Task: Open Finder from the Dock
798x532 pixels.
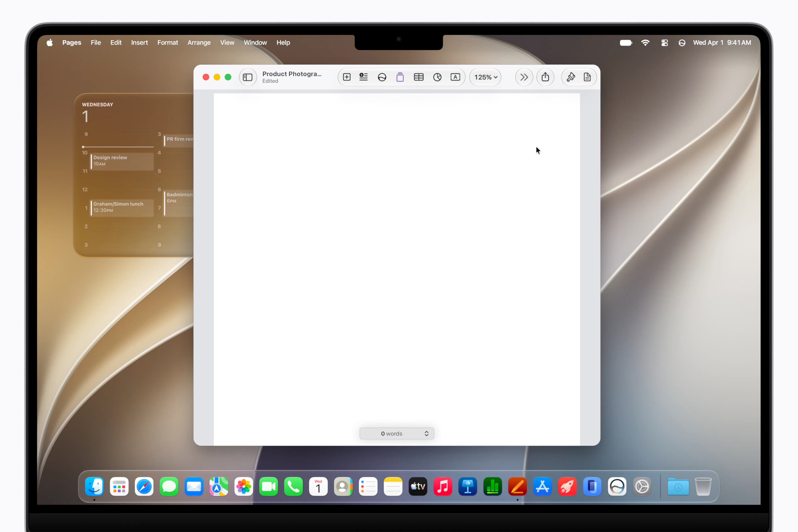Action: tap(94, 486)
